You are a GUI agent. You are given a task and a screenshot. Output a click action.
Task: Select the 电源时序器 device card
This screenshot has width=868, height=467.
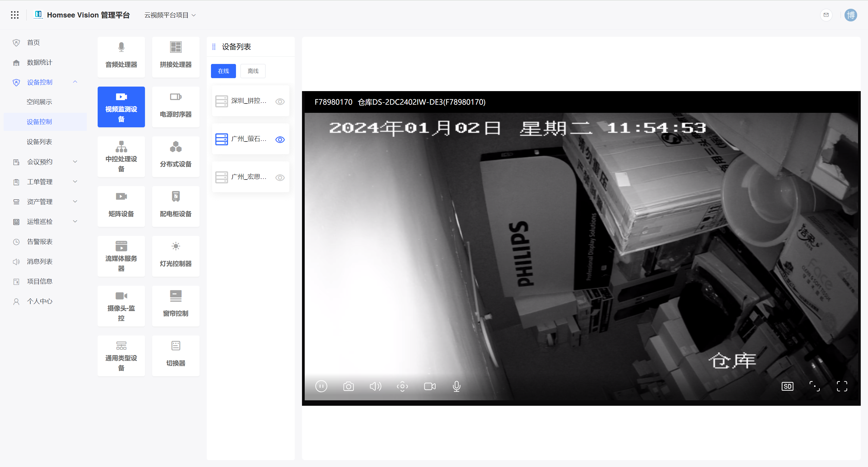tap(175, 107)
